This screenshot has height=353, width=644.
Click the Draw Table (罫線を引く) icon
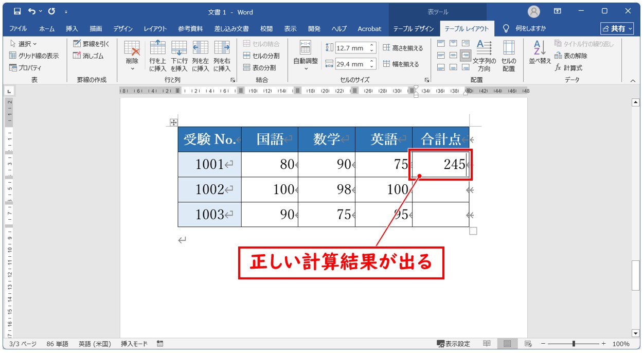(78, 44)
